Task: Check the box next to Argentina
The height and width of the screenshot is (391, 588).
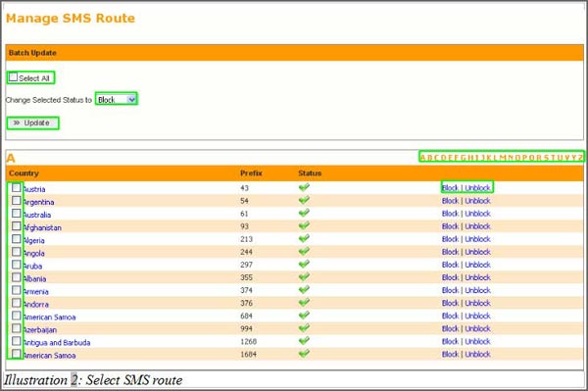Action: [16, 201]
